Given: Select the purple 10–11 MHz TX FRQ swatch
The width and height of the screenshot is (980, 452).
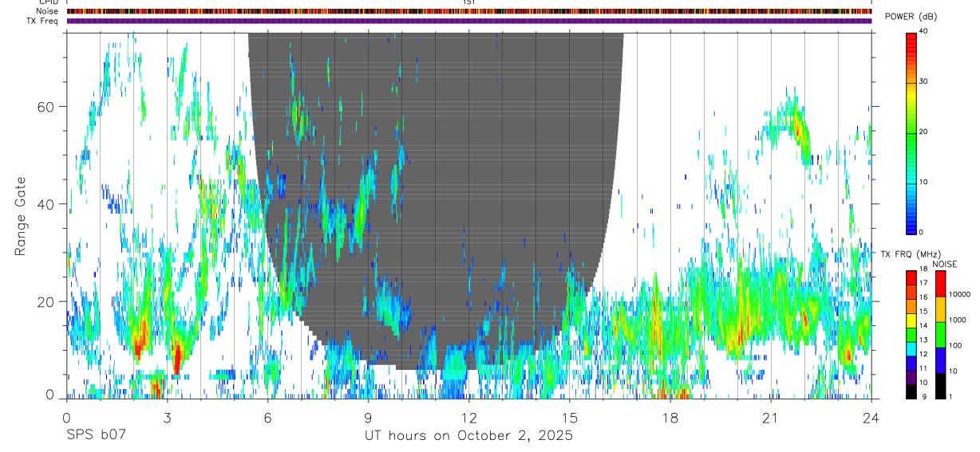Looking at the screenshot, I should tap(911, 377).
